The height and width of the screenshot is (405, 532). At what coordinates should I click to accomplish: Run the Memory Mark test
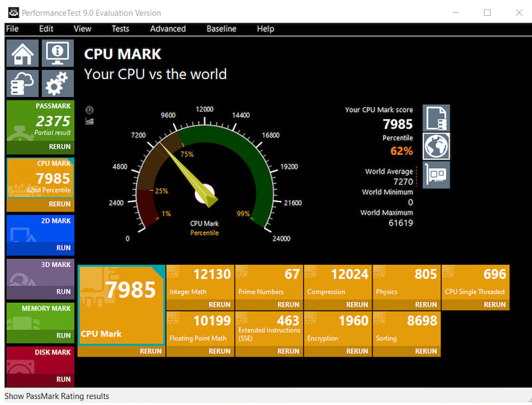[41, 335]
